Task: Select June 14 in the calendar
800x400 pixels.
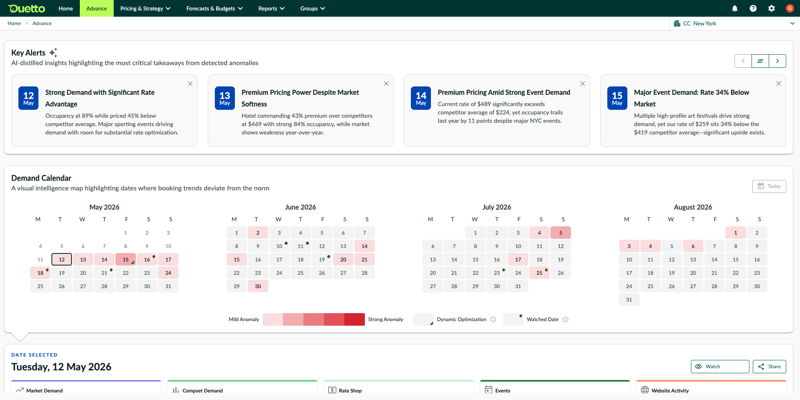Action: 364,246
